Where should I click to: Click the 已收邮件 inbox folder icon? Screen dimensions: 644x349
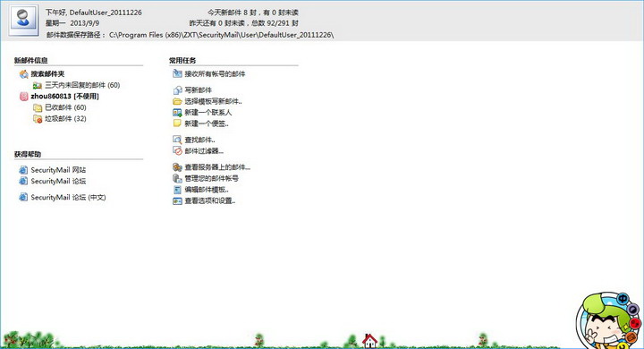pos(38,107)
